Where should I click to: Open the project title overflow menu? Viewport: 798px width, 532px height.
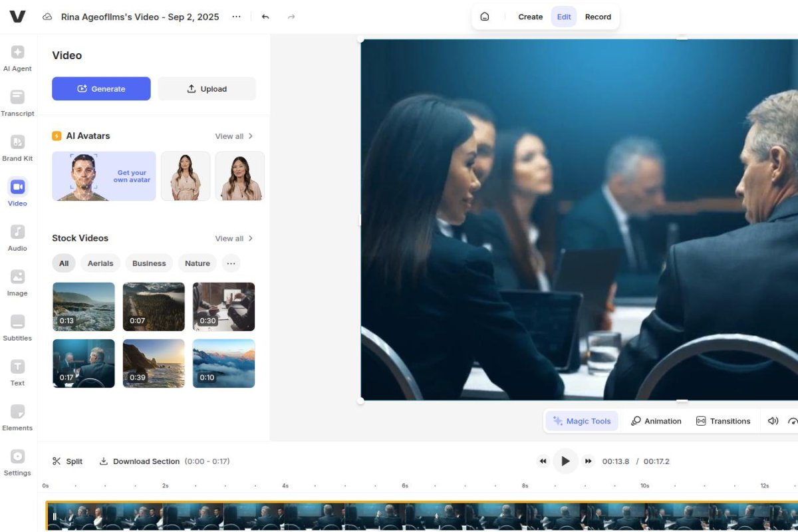236,17
